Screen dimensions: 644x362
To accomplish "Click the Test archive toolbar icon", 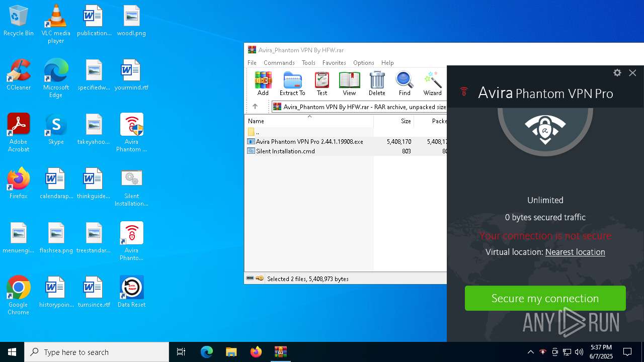I will click(321, 83).
